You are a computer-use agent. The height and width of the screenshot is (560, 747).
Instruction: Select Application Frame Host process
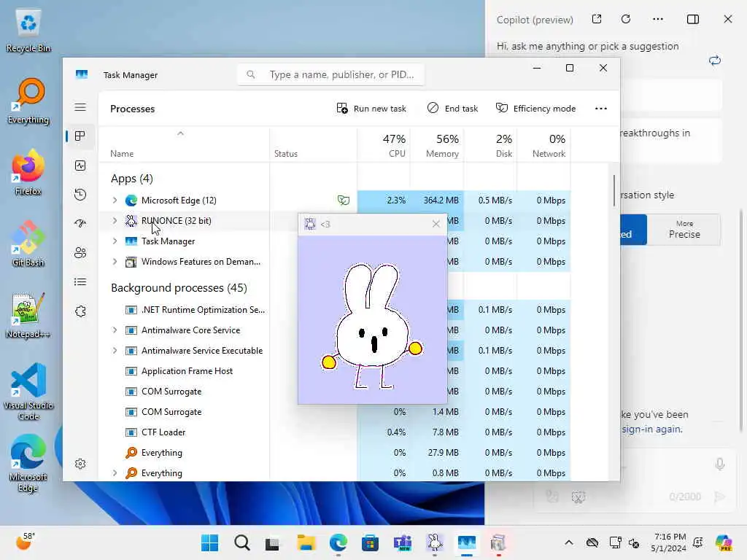[187, 371]
